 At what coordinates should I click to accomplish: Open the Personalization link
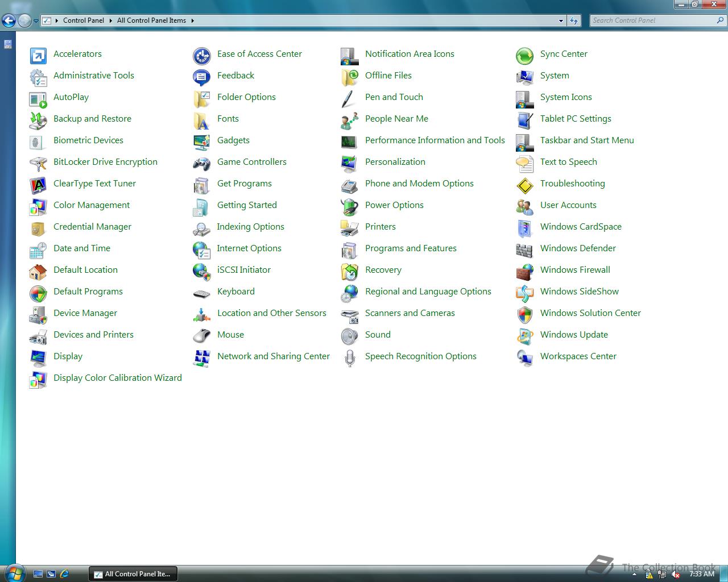point(395,162)
